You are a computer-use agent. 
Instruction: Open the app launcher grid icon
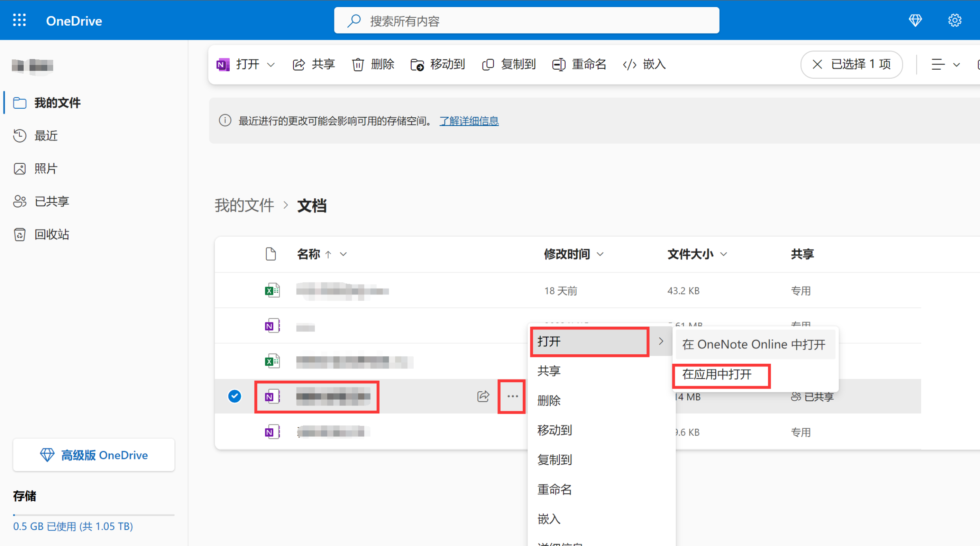coord(19,20)
